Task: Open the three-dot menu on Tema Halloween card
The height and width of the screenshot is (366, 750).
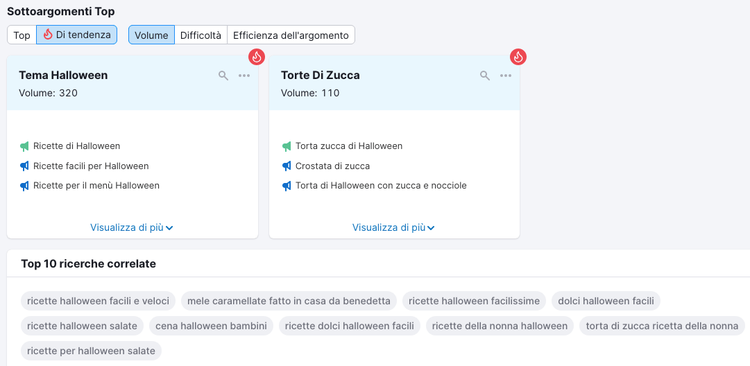Action: [x=244, y=76]
